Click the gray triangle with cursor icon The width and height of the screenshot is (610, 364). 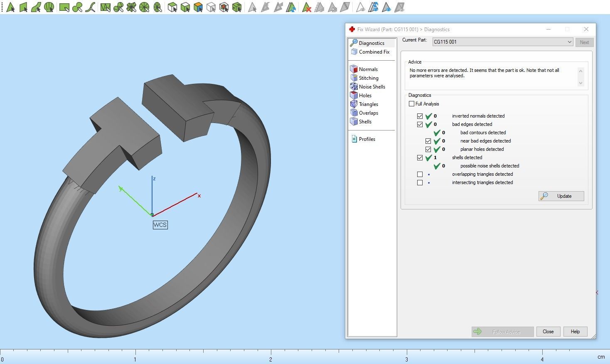click(x=252, y=7)
